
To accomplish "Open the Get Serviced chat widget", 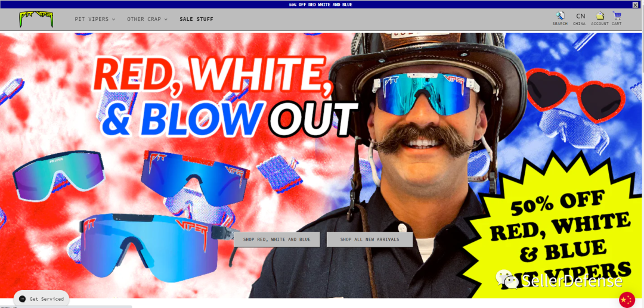I will tap(42, 299).
